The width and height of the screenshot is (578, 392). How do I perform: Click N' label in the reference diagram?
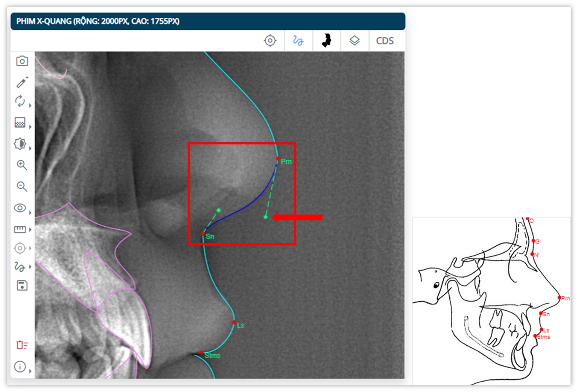click(536, 255)
